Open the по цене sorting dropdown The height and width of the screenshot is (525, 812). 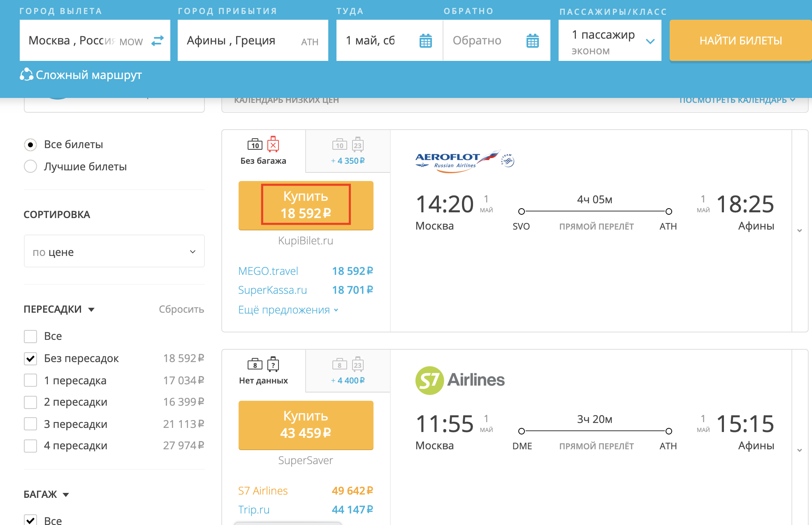[114, 251]
